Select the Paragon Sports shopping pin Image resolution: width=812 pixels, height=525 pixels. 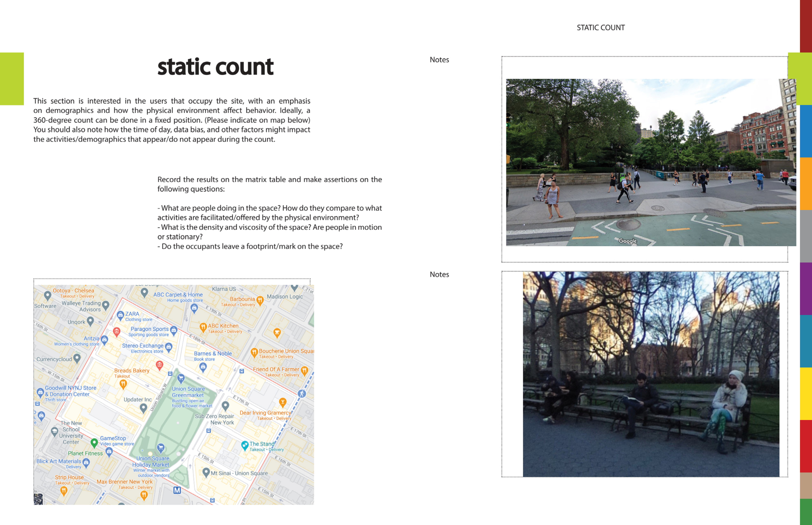pos(174,330)
